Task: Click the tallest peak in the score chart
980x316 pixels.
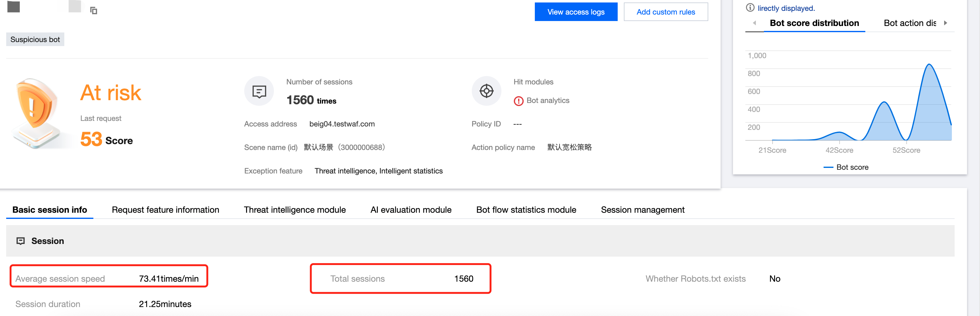Action: [929, 65]
